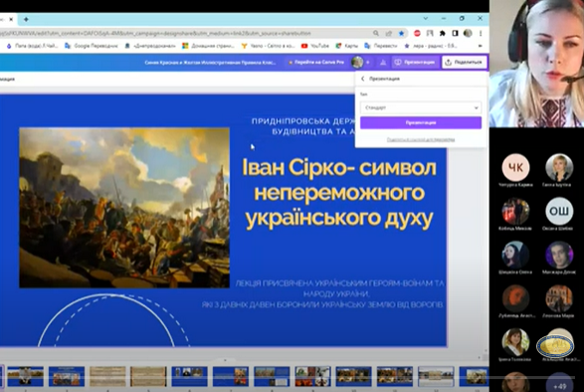Image resolution: width=584 pixels, height=392 pixels.
Task: Open the tab search chevron in the title bar
Action: [x=426, y=18]
